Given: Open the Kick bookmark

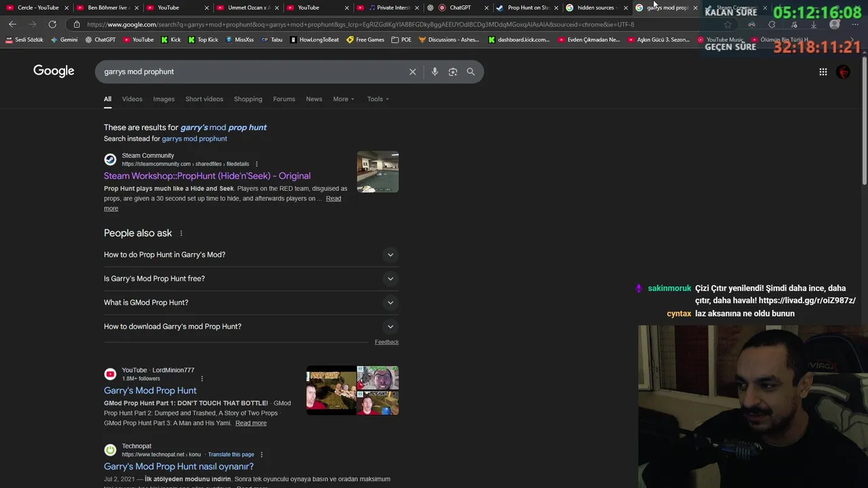Looking at the screenshot, I should point(171,39).
